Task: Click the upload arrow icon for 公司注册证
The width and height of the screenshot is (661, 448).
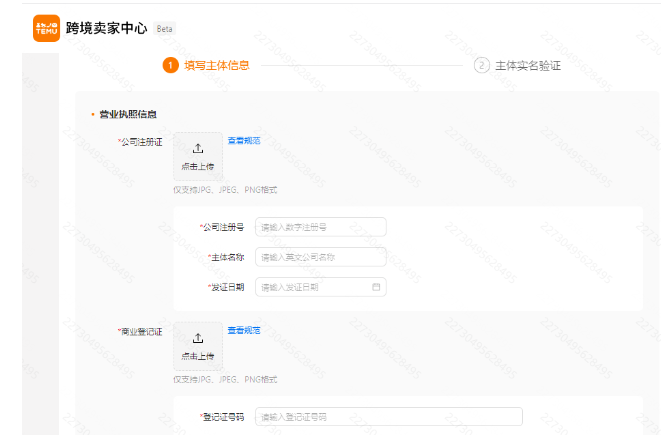Action: point(197,148)
